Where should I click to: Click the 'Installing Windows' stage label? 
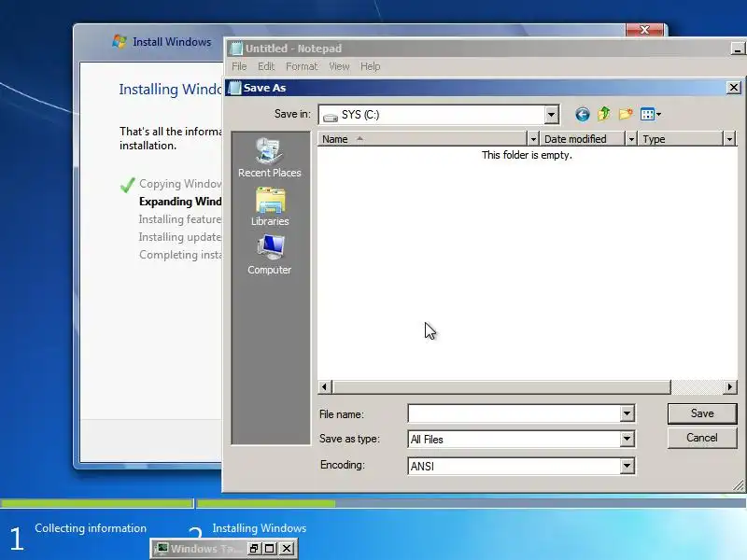(x=260, y=528)
